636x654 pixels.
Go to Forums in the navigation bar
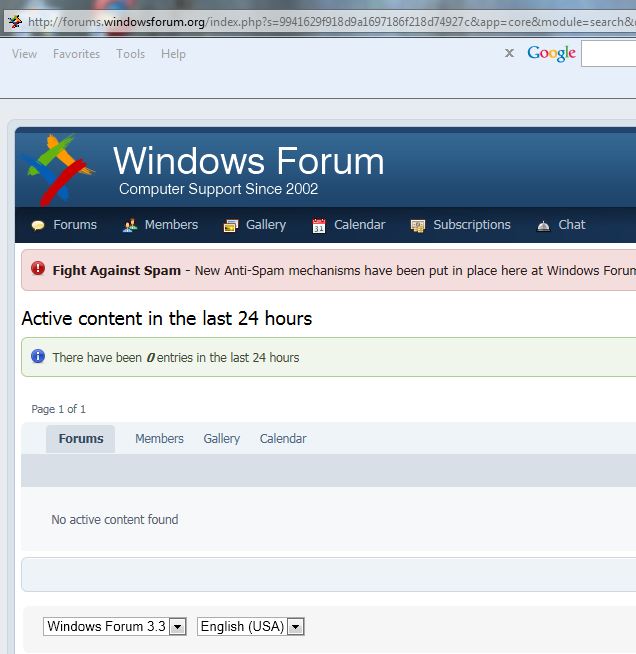pos(75,225)
